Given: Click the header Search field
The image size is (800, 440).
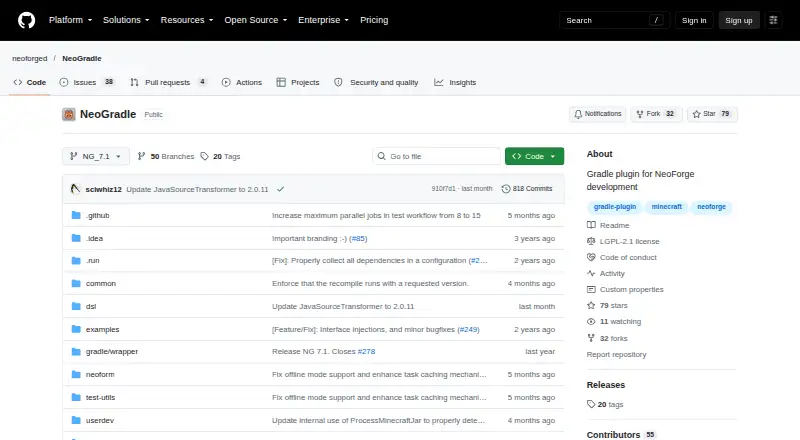Looking at the screenshot, I should coord(614,20).
